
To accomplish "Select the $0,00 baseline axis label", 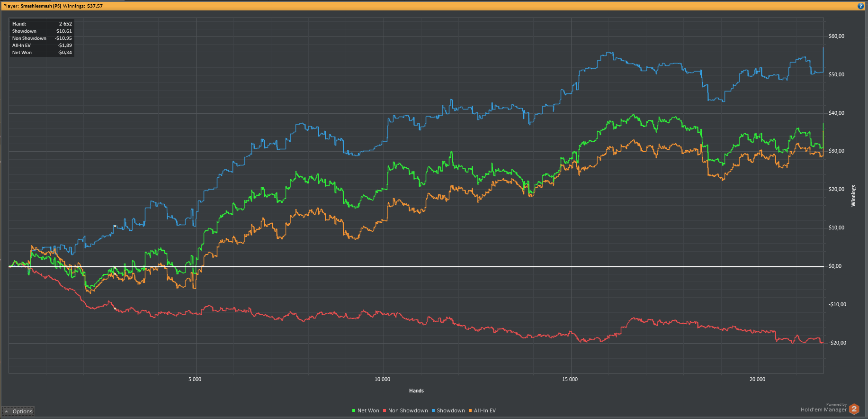I will click(x=835, y=266).
